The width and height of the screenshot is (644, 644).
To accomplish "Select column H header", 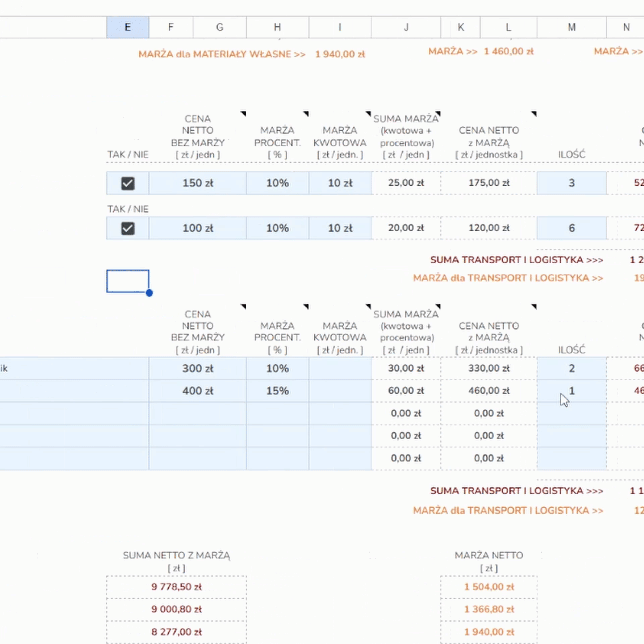I will click(x=277, y=27).
